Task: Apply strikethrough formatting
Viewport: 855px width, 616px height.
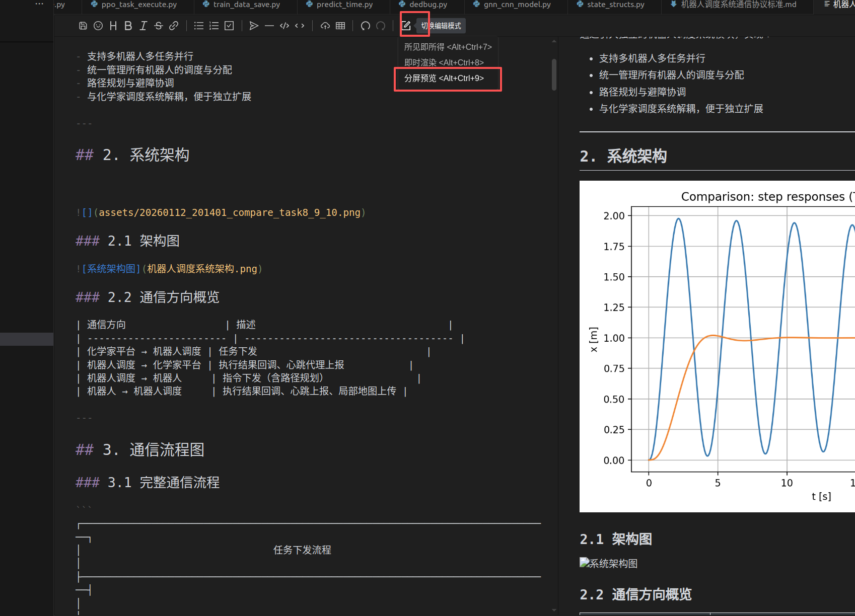Action: pos(159,26)
